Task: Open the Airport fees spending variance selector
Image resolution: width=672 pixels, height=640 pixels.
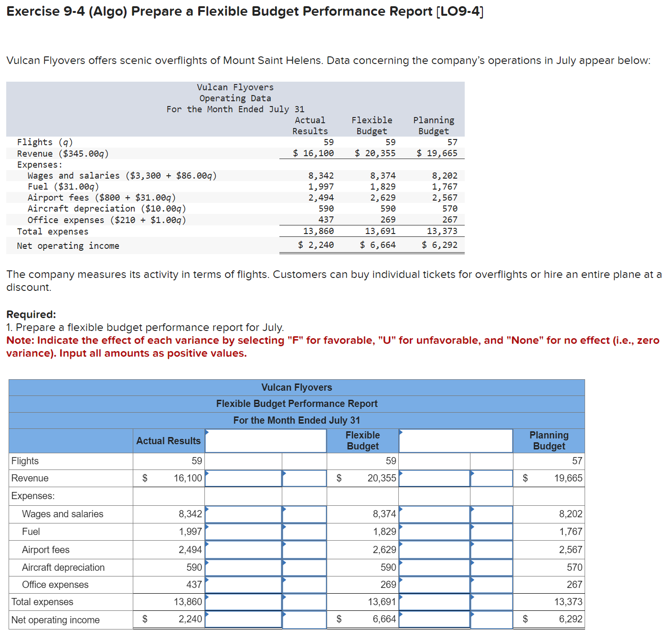Action: (304, 549)
